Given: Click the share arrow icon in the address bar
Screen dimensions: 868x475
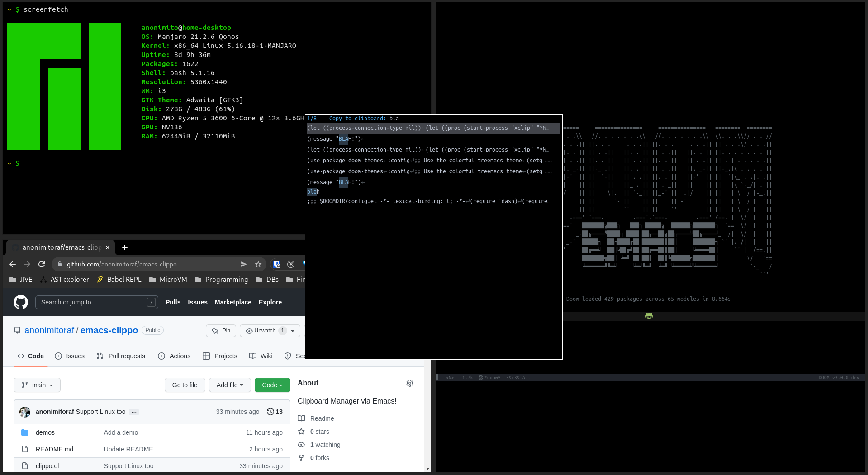Looking at the screenshot, I should click(x=243, y=264).
